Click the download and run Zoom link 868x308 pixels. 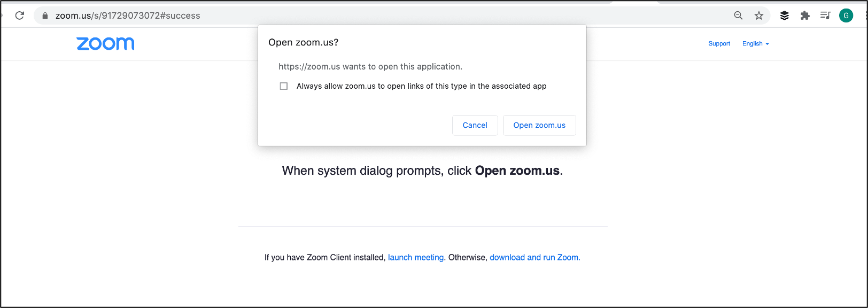click(534, 257)
